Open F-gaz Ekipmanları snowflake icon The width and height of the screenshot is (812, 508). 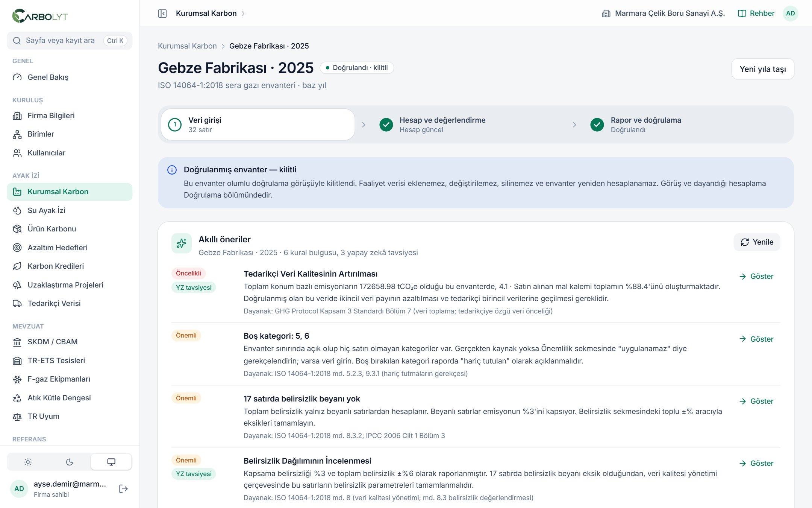[17, 379]
